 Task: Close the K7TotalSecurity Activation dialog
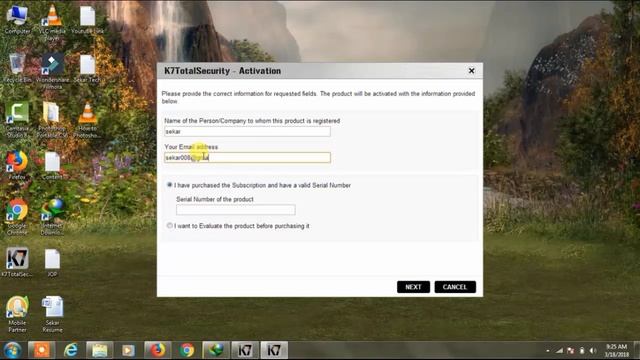471,71
